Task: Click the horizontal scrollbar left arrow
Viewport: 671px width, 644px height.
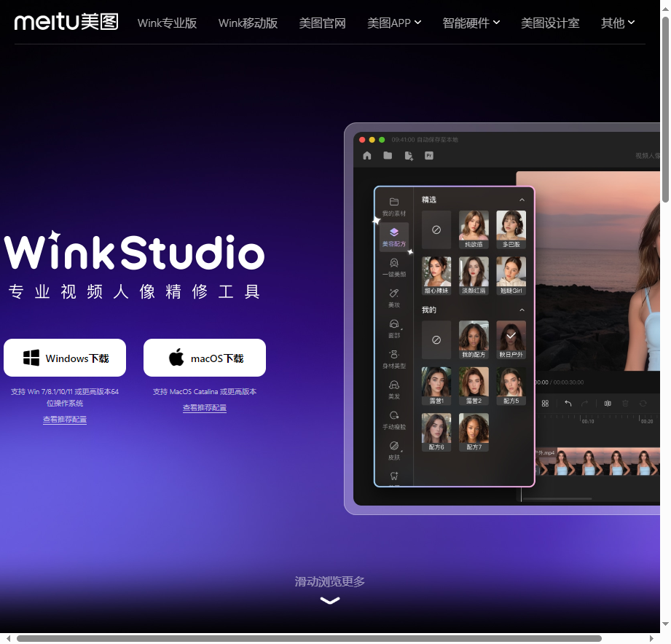Action: [8, 638]
